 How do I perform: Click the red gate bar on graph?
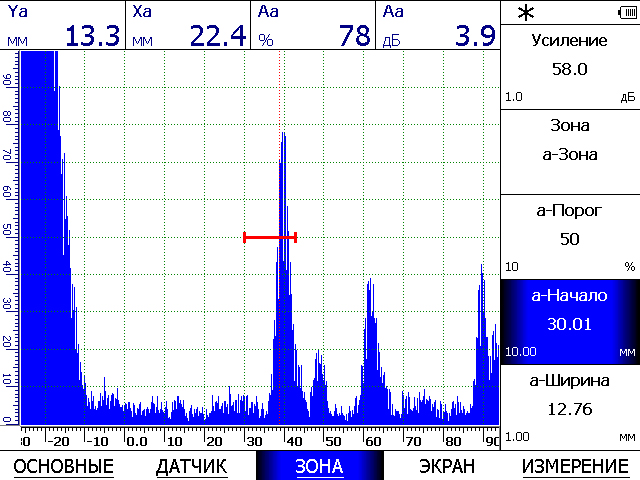pos(270,237)
